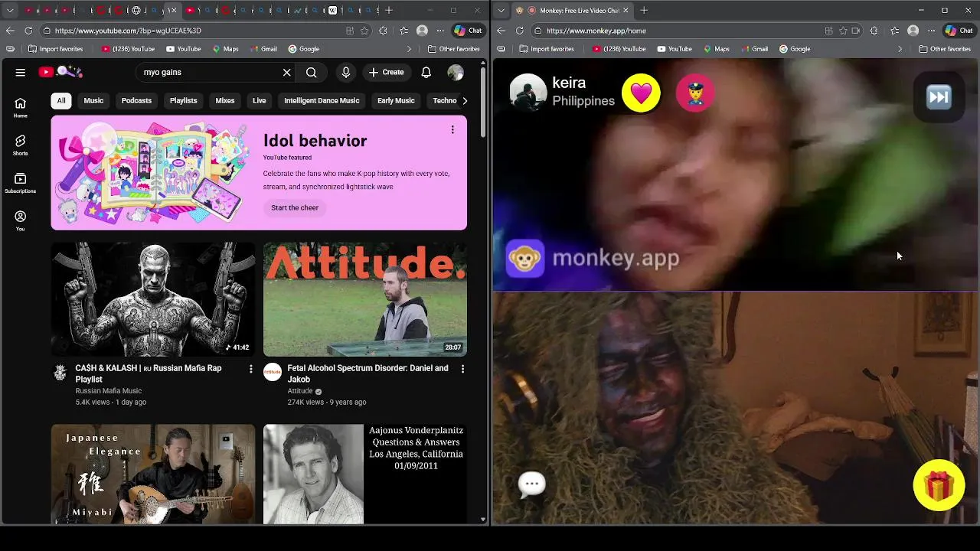The image size is (980, 551).
Task: Click the YouTube search magnifier button
Action: click(312, 72)
